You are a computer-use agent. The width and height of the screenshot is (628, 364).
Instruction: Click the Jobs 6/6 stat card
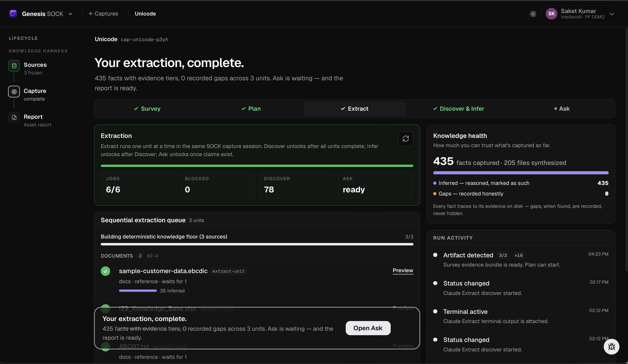coord(139,185)
